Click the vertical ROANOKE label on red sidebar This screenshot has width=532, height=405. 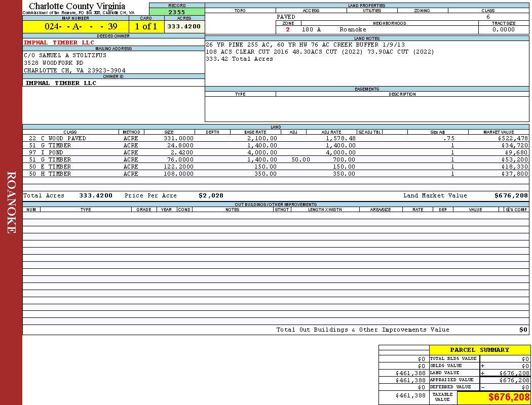pos(11,202)
